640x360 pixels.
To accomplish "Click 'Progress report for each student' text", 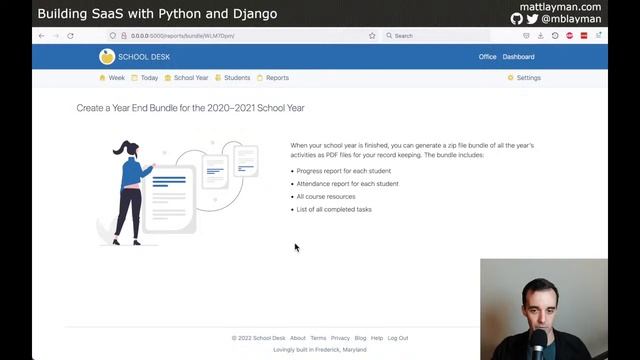I will coord(344,171).
